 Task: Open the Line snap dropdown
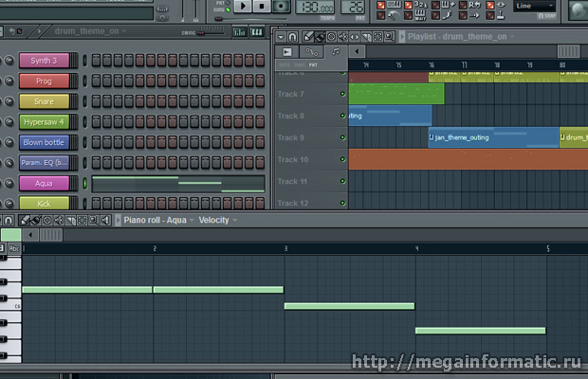534,6
